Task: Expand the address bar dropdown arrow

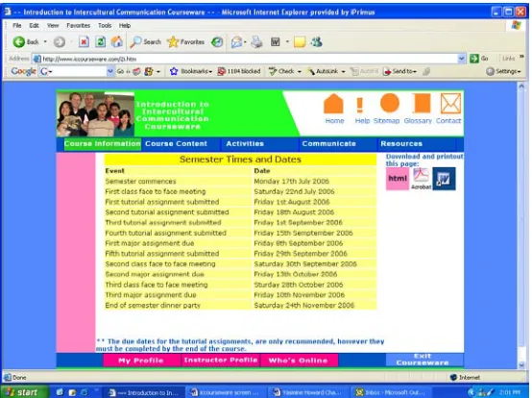Action: [462, 59]
